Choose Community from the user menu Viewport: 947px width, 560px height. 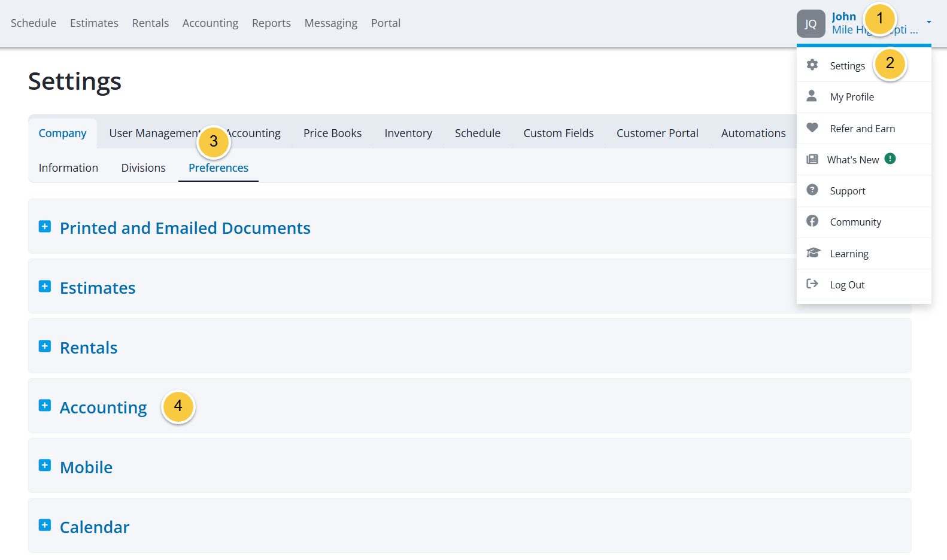pyautogui.click(x=864, y=222)
